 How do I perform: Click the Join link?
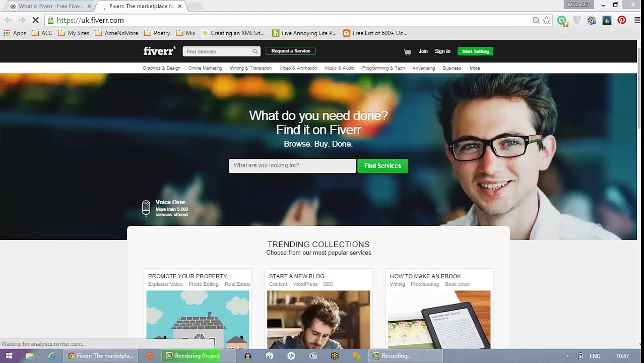click(x=423, y=51)
